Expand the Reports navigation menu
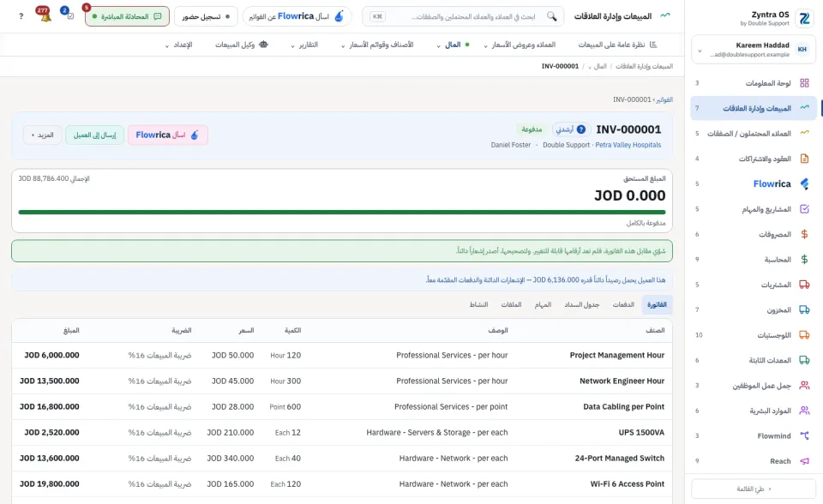The width and height of the screenshot is (823, 504). pyautogui.click(x=304, y=45)
